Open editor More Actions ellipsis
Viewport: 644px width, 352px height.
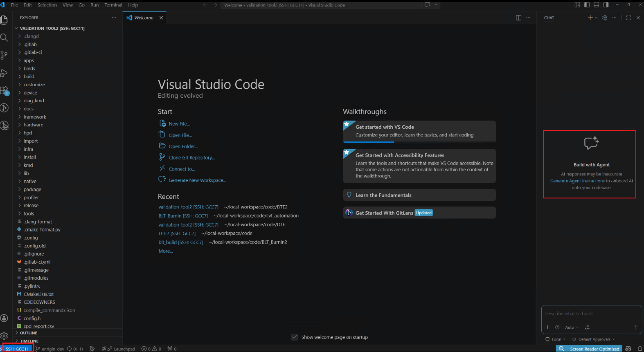click(528, 18)
